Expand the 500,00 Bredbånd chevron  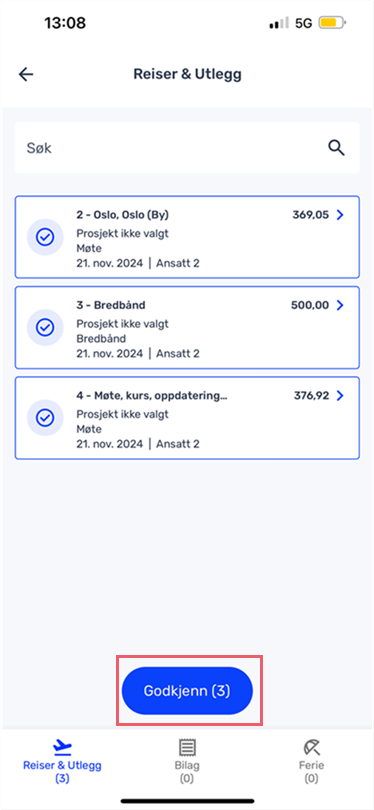pos(340,305)
